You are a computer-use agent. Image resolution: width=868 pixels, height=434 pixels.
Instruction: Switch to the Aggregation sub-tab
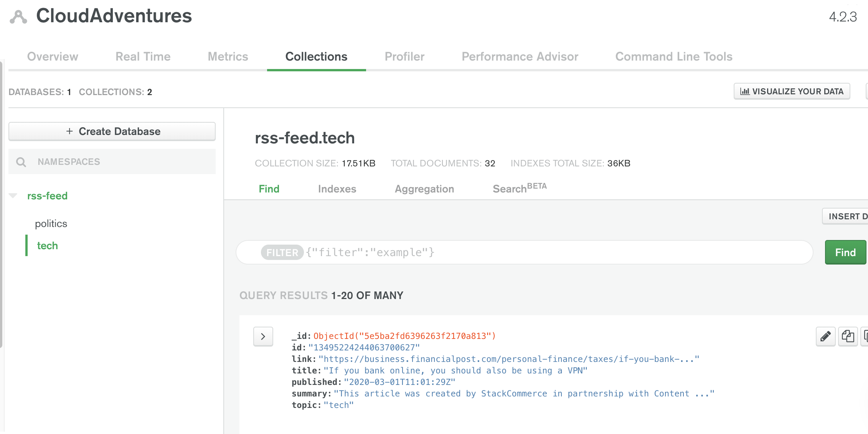[424, 189]
